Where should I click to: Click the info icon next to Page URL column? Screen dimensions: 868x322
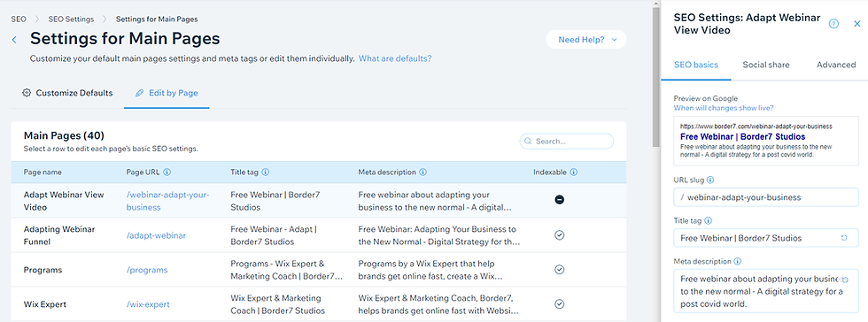[x=167, y=172]
